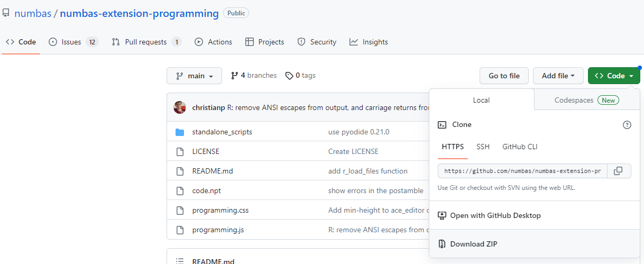Click the clone URL text field
Viewport: 644px width, 264px height.
522,171
